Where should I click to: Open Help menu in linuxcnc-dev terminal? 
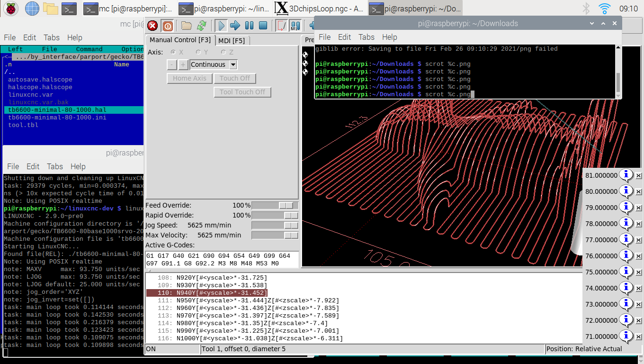tap(78, 166)
